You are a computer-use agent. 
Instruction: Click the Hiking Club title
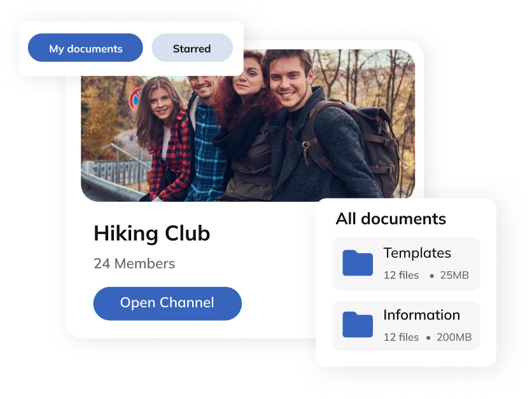pos(151,234)
